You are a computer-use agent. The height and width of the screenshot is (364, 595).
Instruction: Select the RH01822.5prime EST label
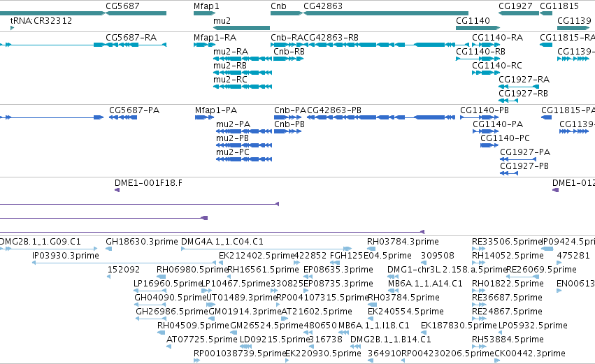(x=508, y=284)
